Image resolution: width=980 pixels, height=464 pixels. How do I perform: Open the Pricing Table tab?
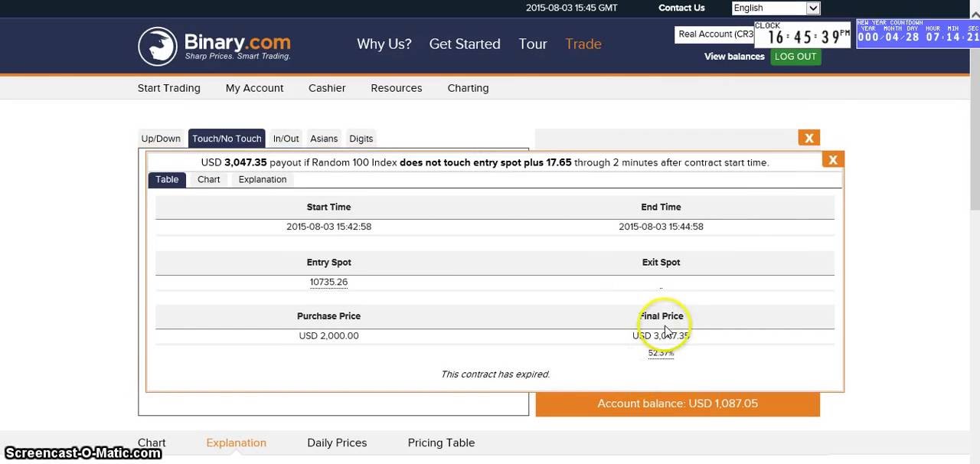coord(441,443)
